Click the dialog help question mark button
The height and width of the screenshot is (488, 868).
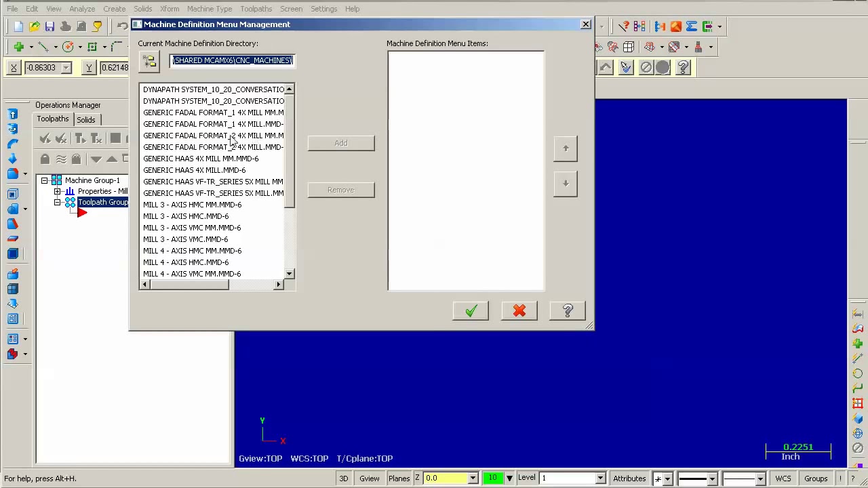[568, 310]
